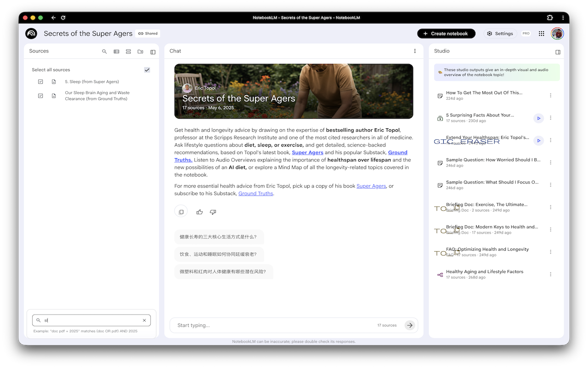Select suggestion 健康长寿的三大核心生活方式是什么
The image size is (588, 368).
point(219,237)
